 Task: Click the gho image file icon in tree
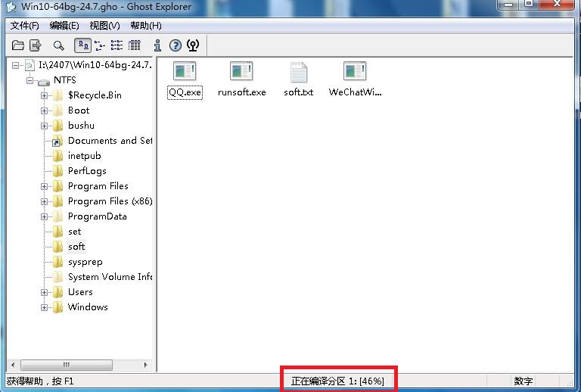click(30, 66)
